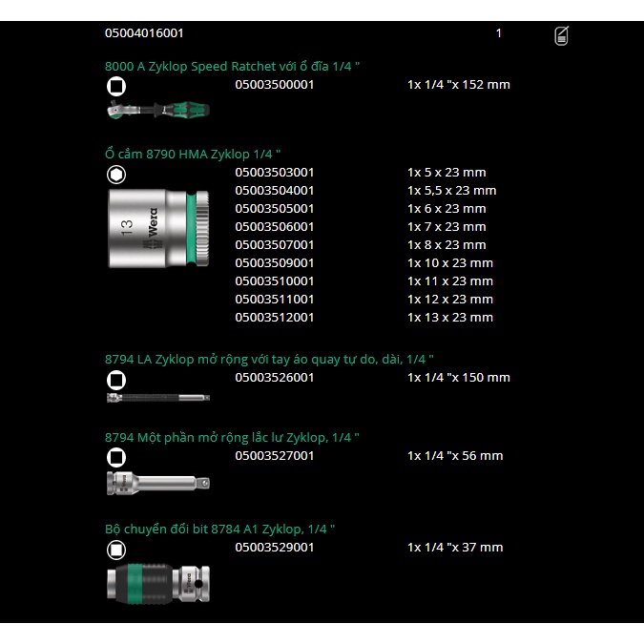Click the document icon at top right
This screenshot has height=644, width=644.
[562, 36]
